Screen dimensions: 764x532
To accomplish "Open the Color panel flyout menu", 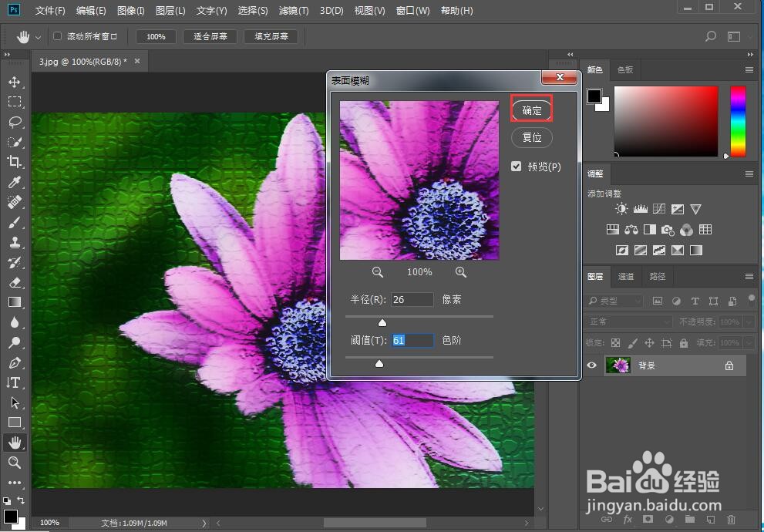I will point(749,70).
